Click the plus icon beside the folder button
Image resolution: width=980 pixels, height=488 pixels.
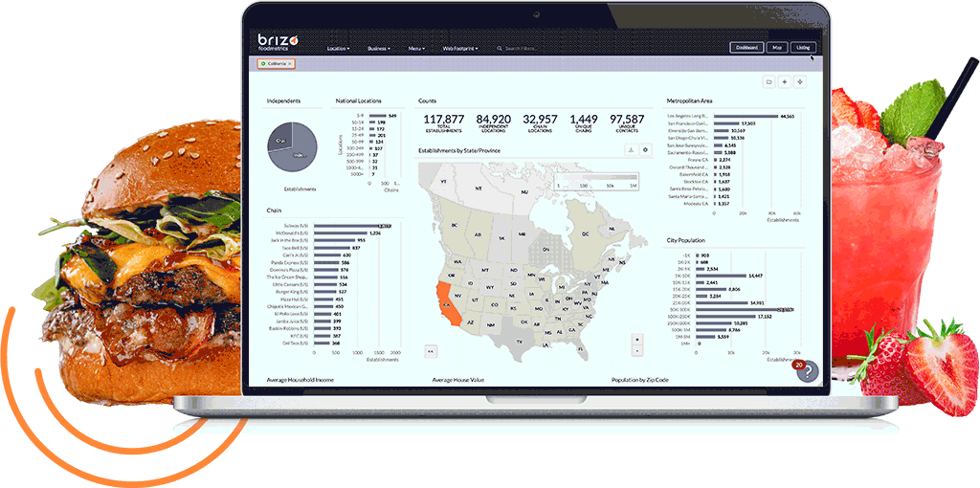(785, 82)
